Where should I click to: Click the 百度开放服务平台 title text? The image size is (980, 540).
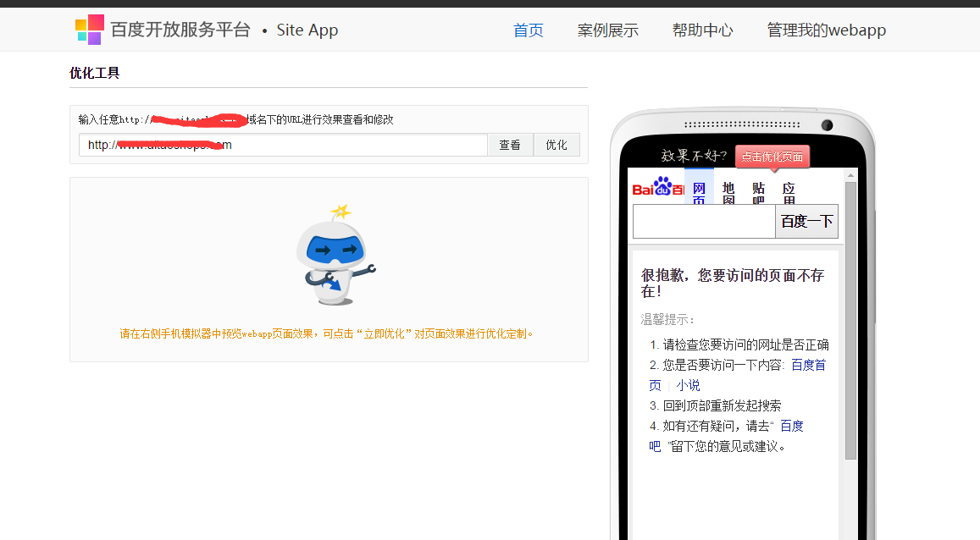point(180,30)
